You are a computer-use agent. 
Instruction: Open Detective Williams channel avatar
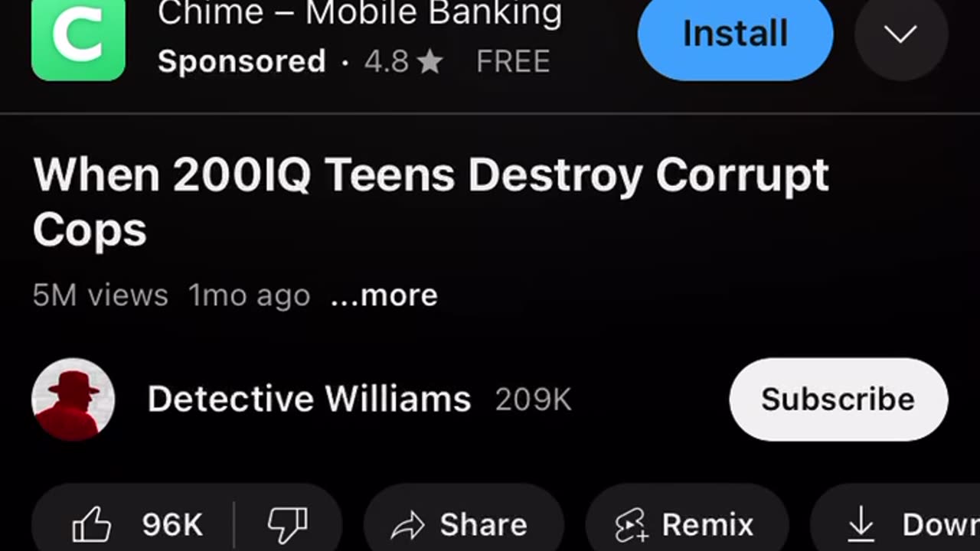[x=73, y=399]
